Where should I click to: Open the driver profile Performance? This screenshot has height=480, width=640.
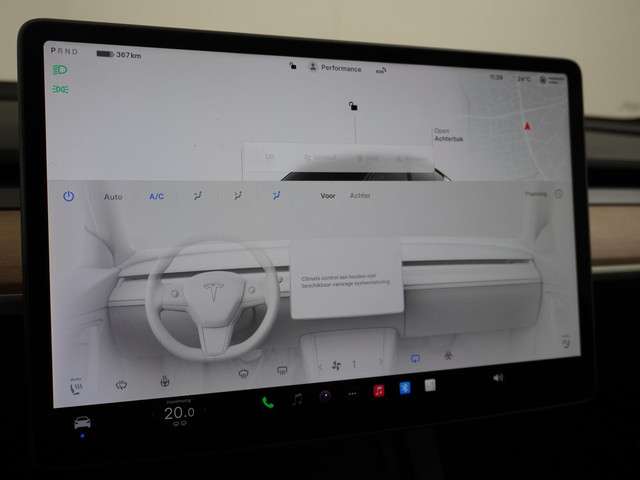336,68
